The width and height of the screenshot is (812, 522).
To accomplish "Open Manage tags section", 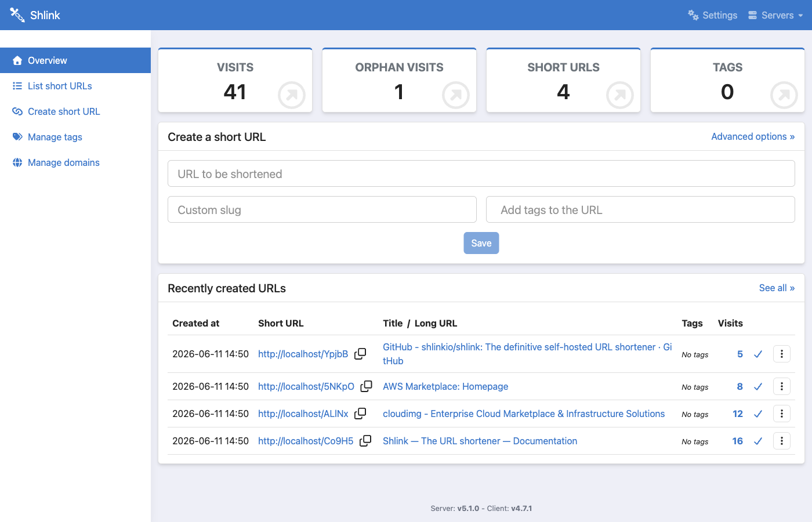I will [75, 137].
